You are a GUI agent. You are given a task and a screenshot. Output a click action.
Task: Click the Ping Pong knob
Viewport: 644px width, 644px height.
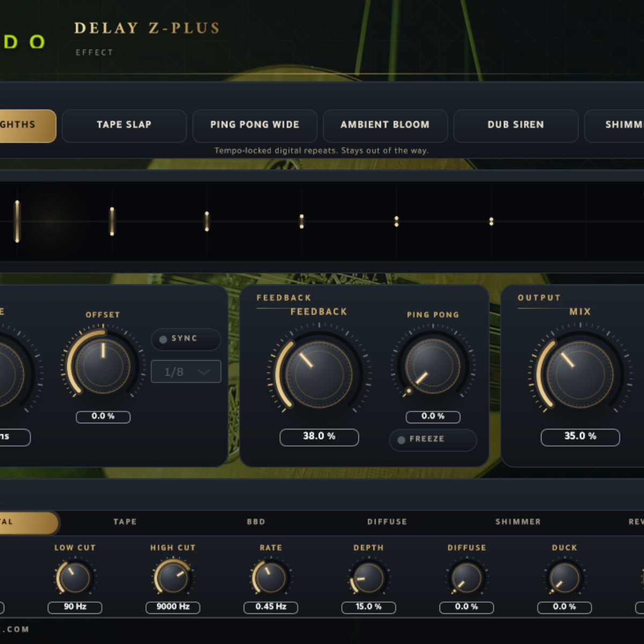433,367
